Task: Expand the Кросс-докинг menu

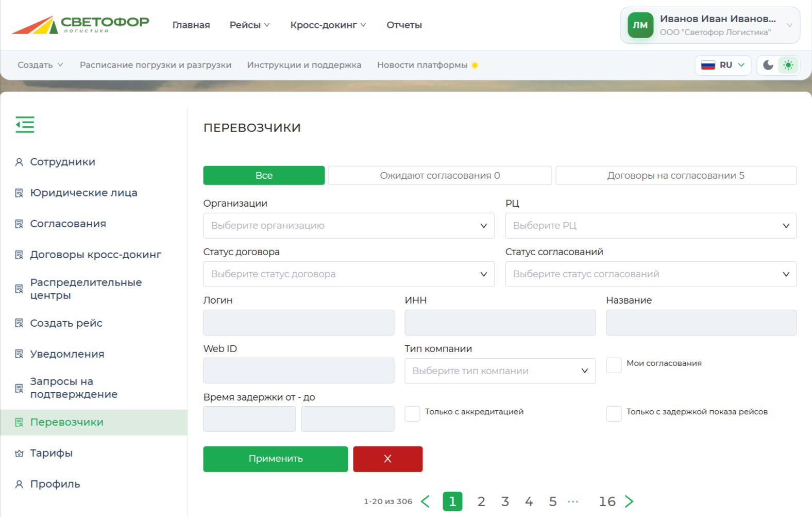Action: click(x=328, y=25)
